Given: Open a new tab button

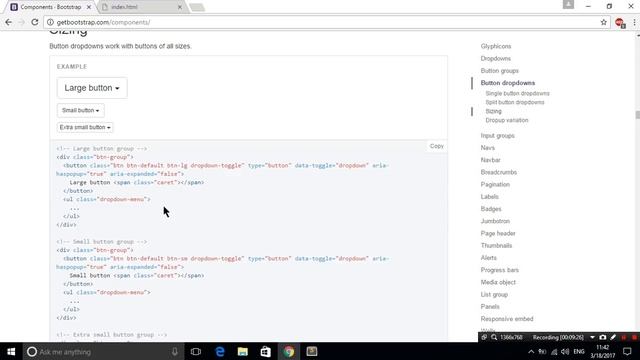Looking at the screenshot, I should (197, 7).
